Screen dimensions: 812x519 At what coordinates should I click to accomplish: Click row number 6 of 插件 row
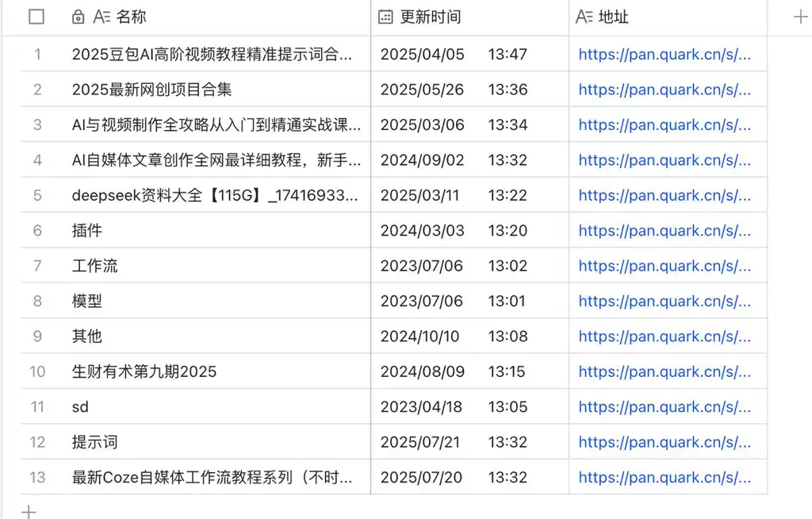[37, 231]
